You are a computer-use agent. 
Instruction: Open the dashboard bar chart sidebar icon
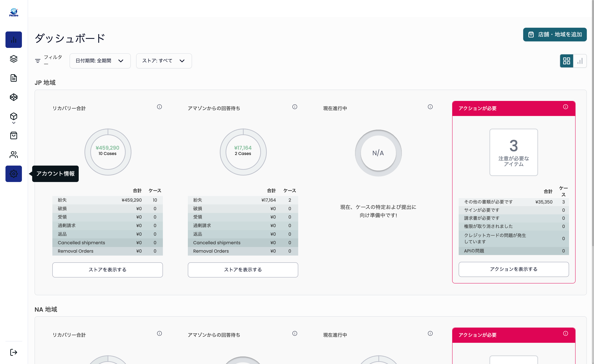click(x=14, y=40)
